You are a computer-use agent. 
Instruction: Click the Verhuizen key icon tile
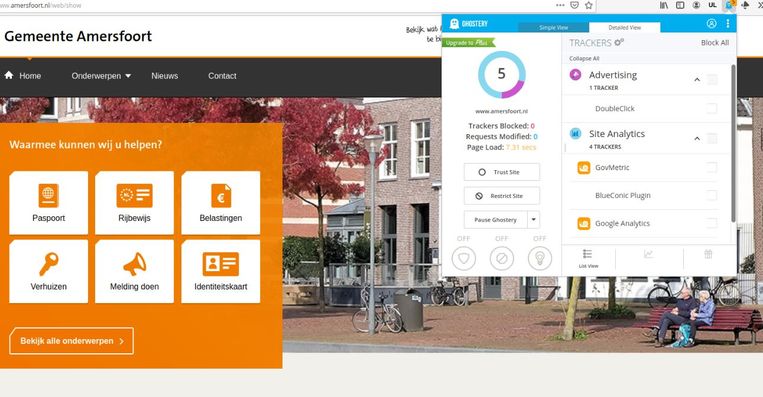click(49, 271)
